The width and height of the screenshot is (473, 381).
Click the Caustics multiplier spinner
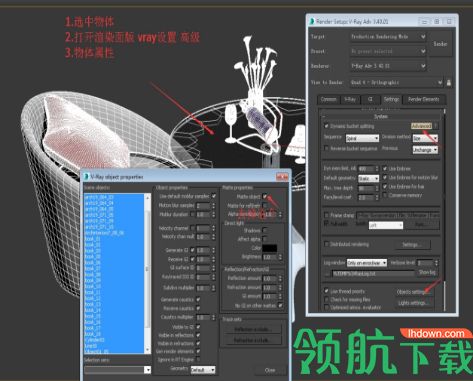click(x=213, y=317)
